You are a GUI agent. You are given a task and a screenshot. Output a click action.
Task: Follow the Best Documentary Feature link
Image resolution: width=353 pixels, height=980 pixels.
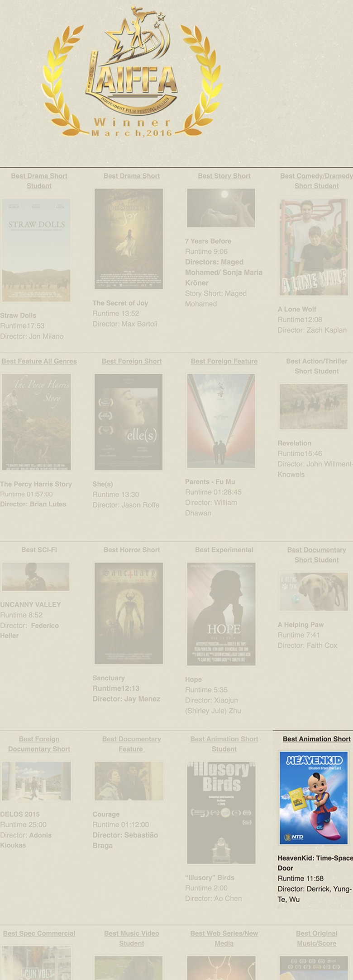131,744
